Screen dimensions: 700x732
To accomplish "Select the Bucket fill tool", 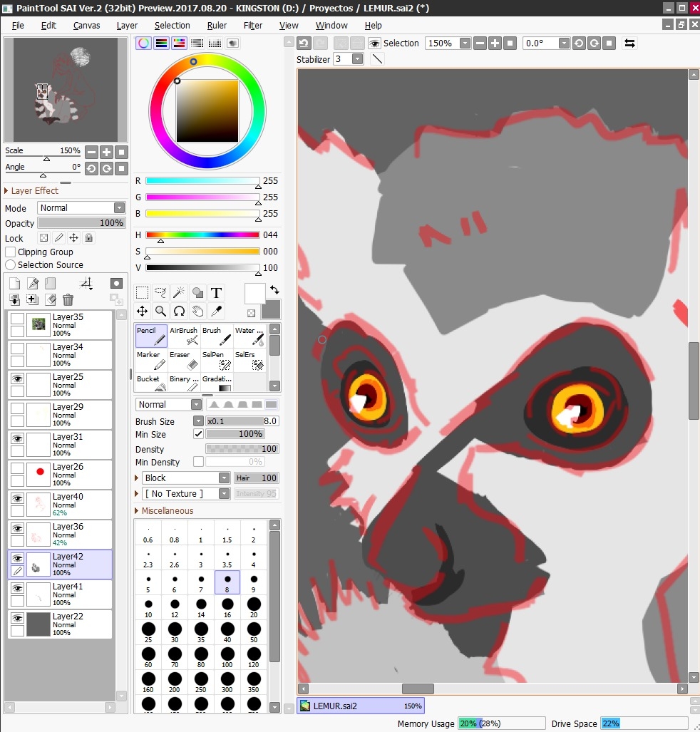I will (x=150, y=383).
